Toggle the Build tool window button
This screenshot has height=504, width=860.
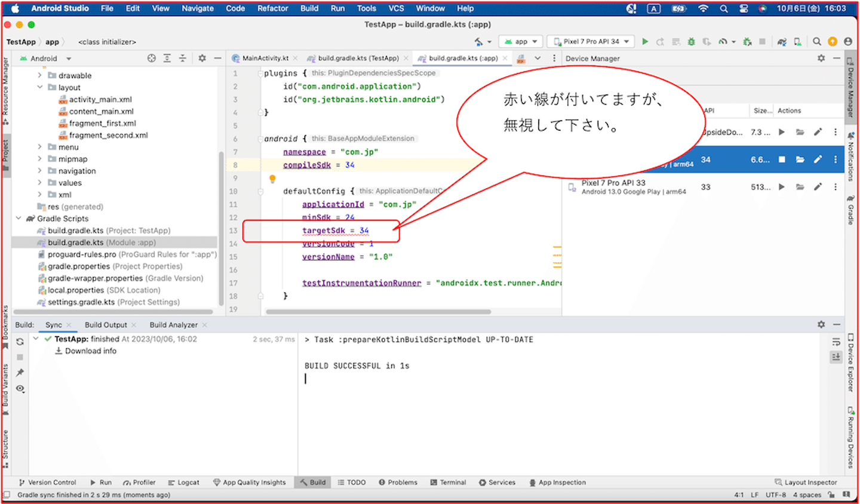(313, 483)
